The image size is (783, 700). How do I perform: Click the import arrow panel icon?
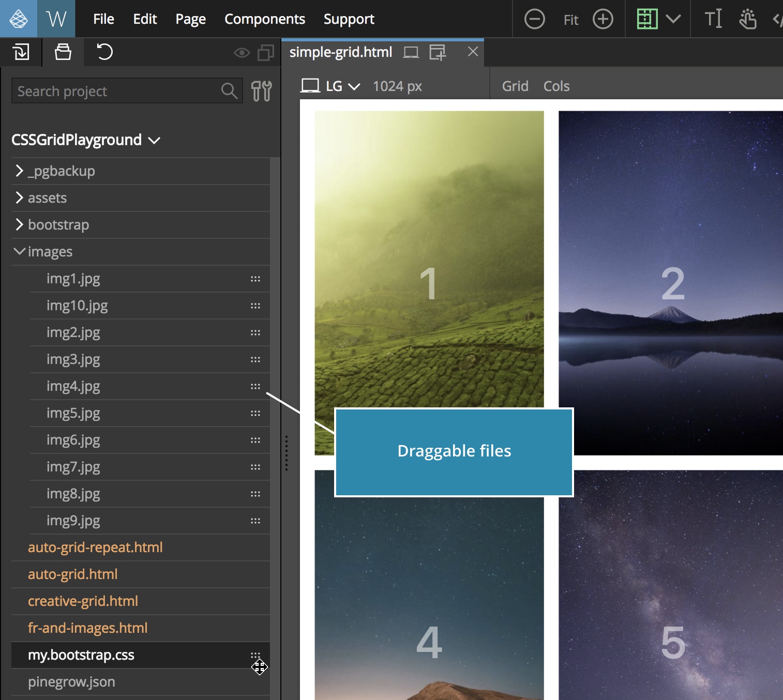coord(21,52)
